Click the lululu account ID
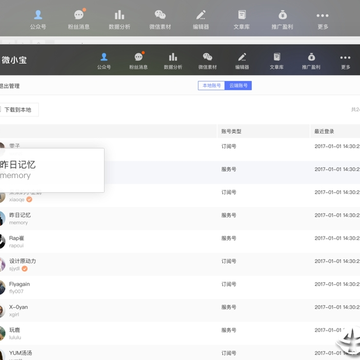Screen dimensions: 360x360 pos(15,337)
